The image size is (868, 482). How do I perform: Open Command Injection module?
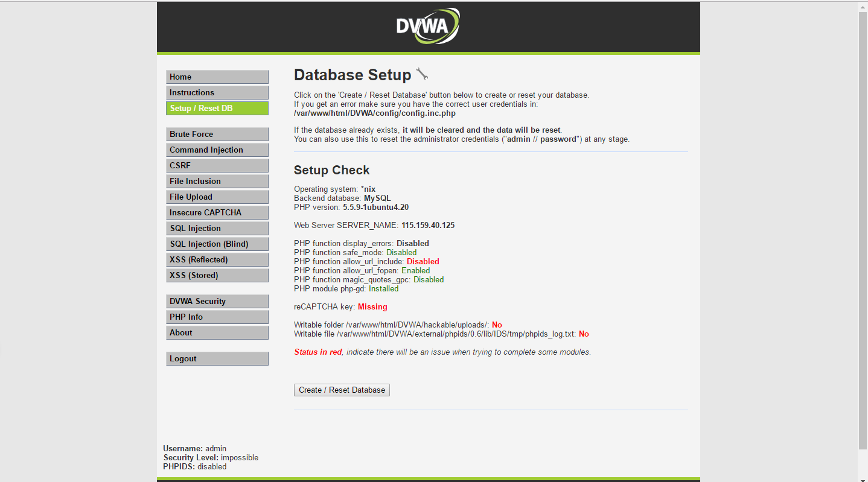217,150
